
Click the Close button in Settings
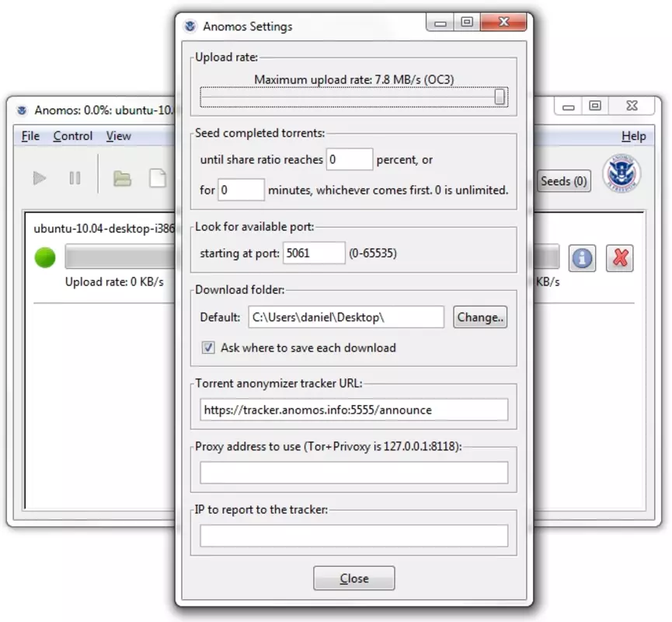click(x=354, y=578)
